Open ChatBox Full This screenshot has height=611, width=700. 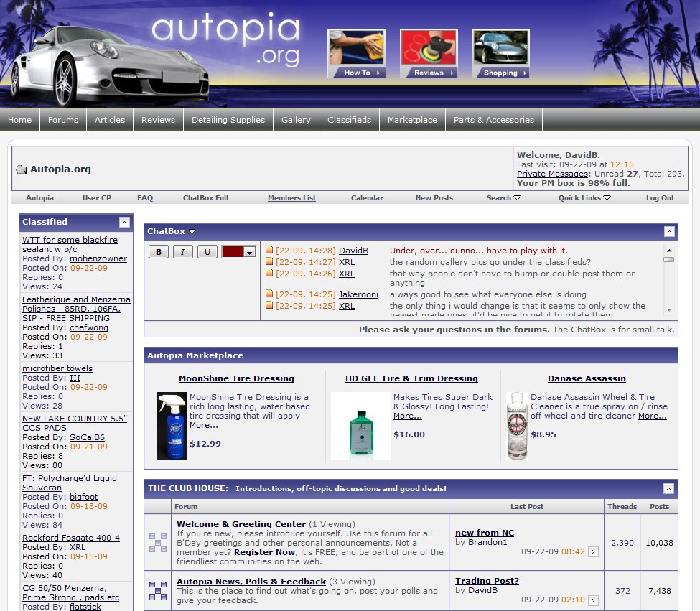206,197
